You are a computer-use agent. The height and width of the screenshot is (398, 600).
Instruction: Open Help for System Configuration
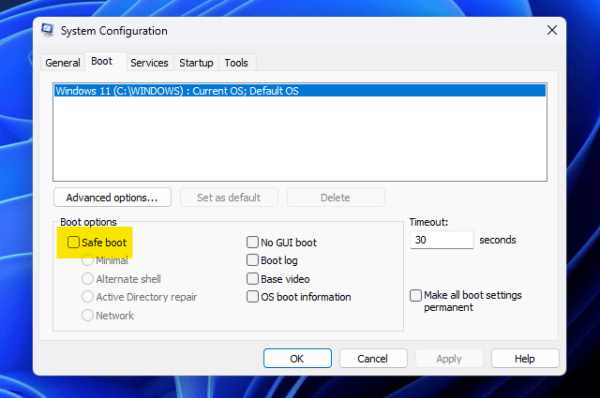525,358
